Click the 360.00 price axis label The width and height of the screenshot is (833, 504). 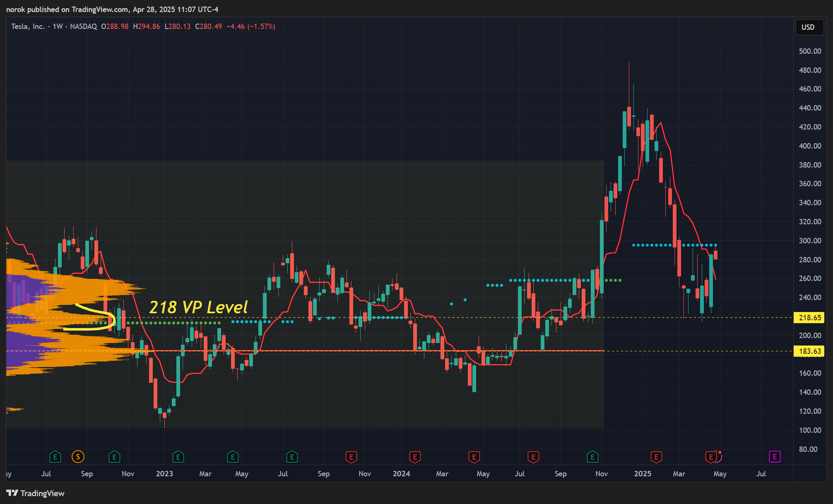pos(810,184)
